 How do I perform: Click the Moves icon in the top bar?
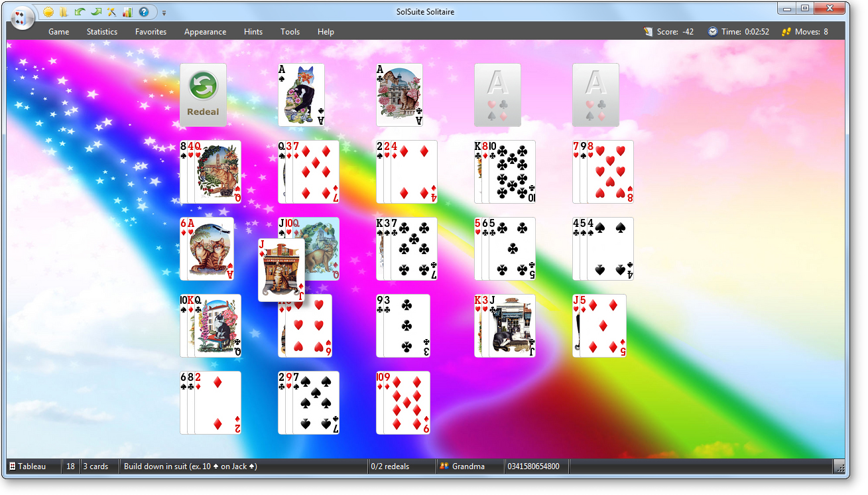[786, 31]
